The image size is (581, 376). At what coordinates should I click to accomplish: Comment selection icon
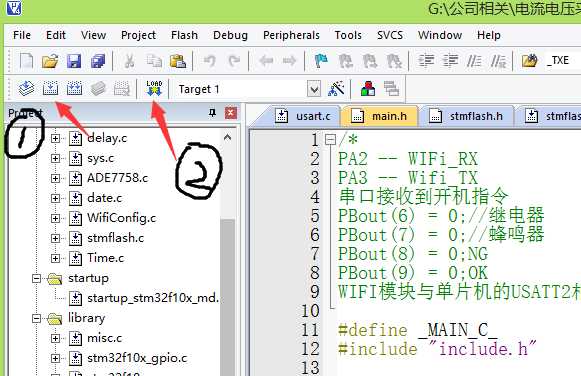tap(474, 61)
